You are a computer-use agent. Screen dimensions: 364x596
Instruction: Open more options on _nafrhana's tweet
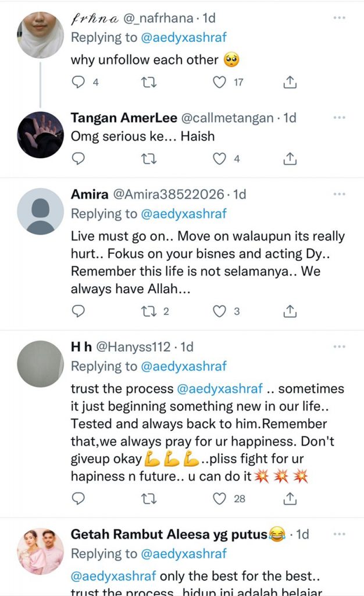[x=339, y=18]
